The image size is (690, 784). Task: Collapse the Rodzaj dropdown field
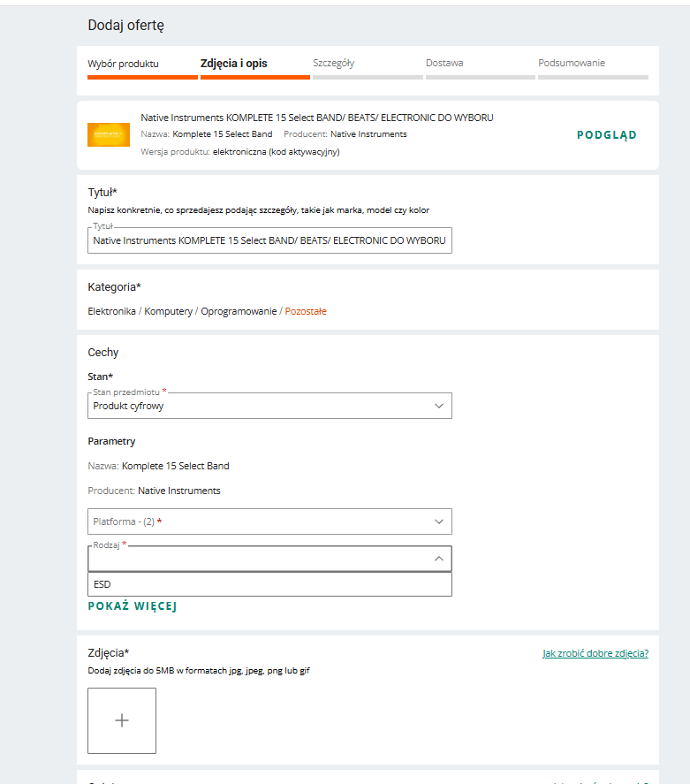click(269, 559)
